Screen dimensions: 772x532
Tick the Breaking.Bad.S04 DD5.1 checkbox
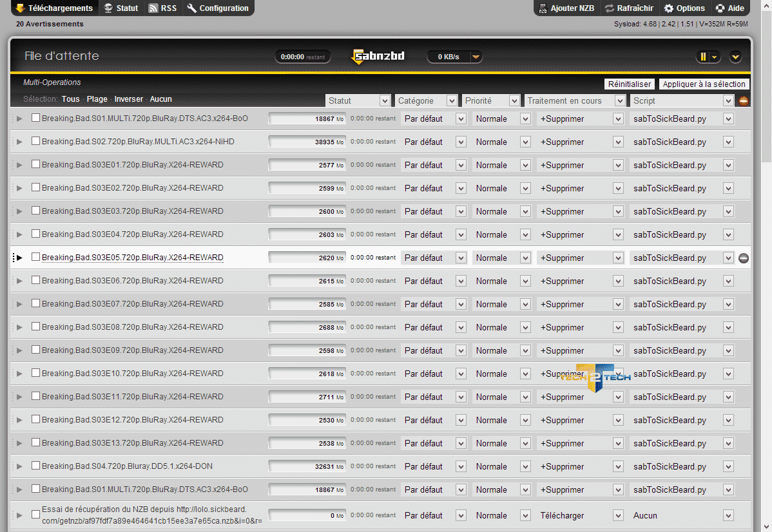(x=36, y=466)
